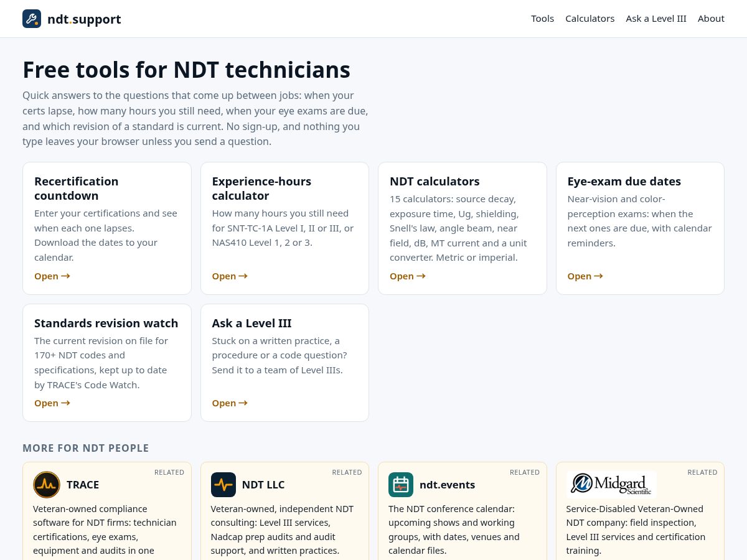Screen dimensions: 747x560
Task: Click the Standards revision watch heading
Action: (x=106, y=324)
